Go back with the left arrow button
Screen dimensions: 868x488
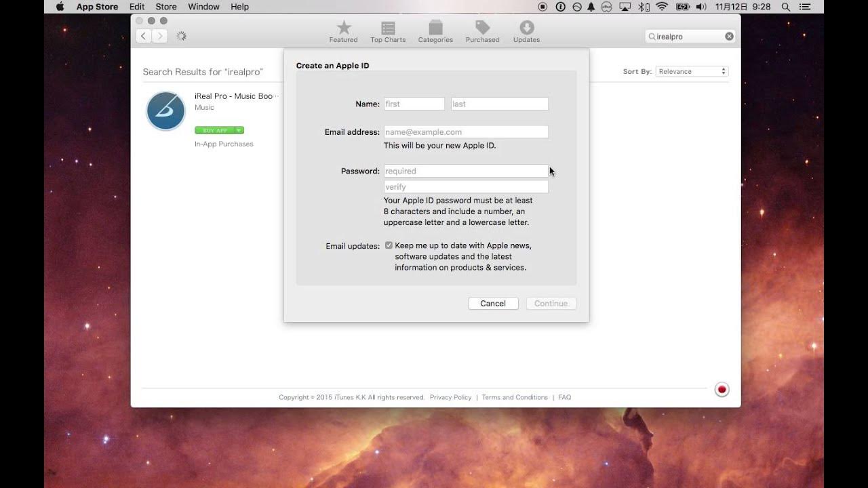pos(144,36)
